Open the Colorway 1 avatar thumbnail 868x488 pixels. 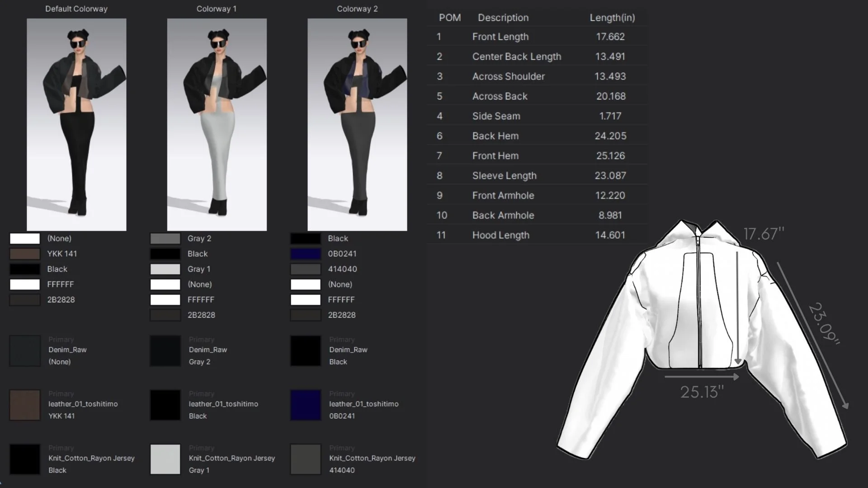click(x=217, y=125)
